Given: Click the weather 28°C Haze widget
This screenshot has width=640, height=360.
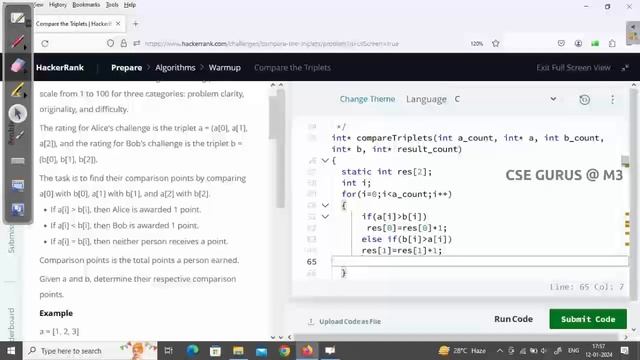Looking at the screenshot, I should [x=462, y=351].
